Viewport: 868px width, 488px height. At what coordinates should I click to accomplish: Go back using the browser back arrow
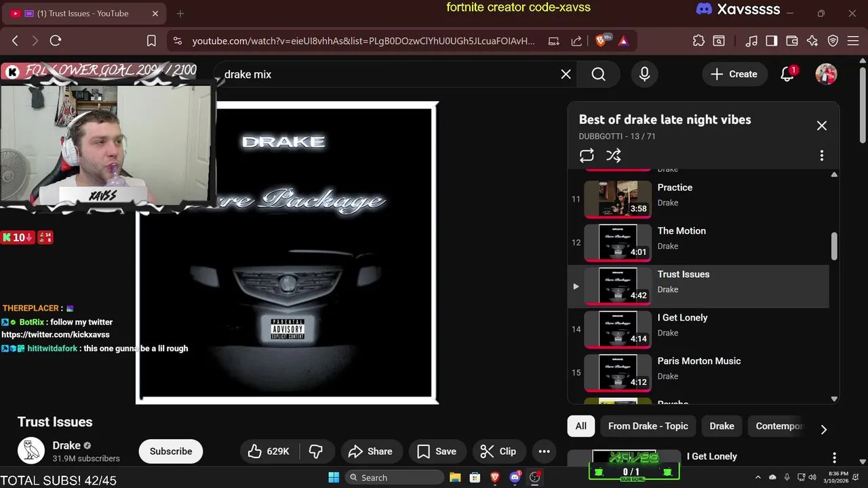coord(15,41)
